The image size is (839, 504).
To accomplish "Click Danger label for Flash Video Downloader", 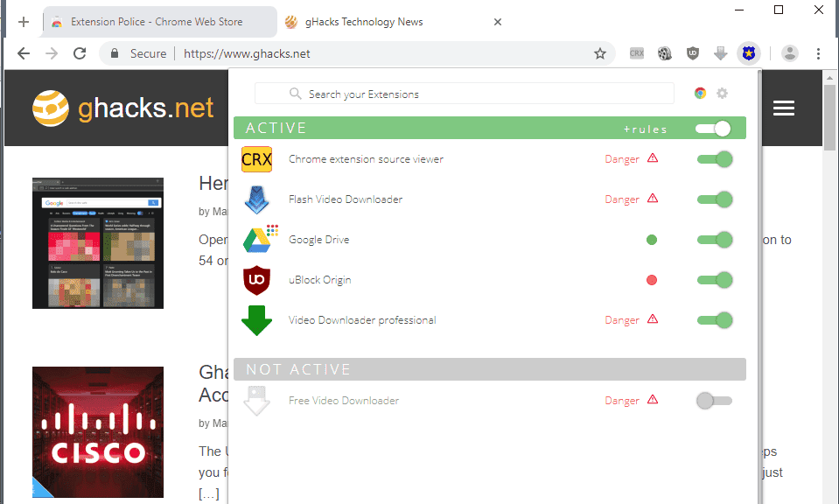I will [x=622, y=199].
